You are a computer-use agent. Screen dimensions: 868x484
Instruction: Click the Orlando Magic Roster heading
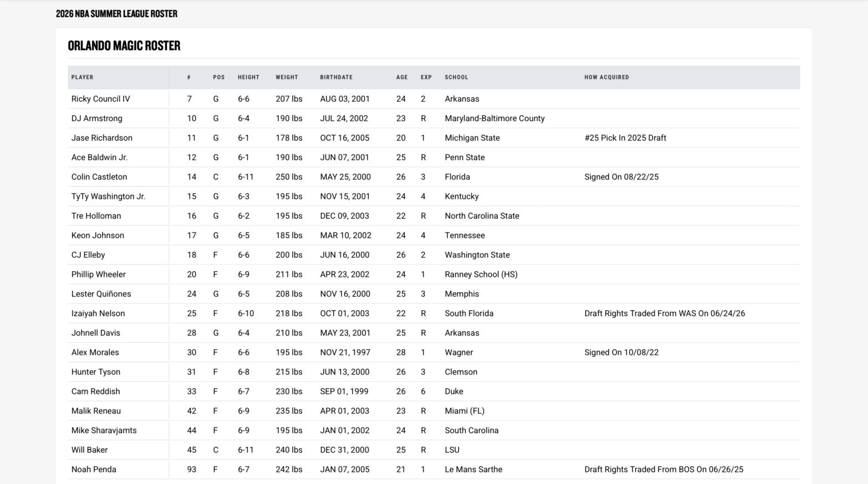pos(124,45)
